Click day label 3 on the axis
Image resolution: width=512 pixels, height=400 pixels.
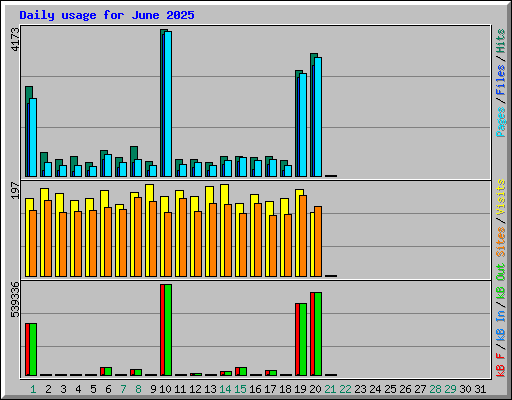coord(63,389)
